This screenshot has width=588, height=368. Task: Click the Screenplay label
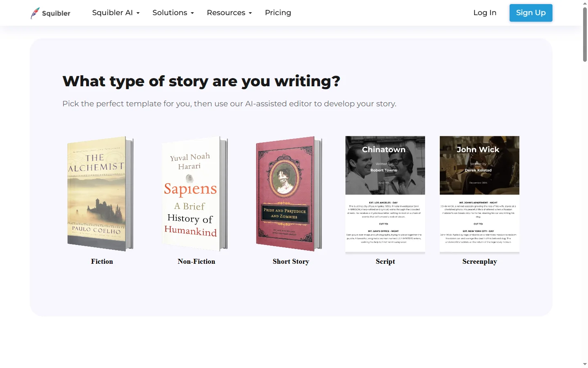coord(479,261)
